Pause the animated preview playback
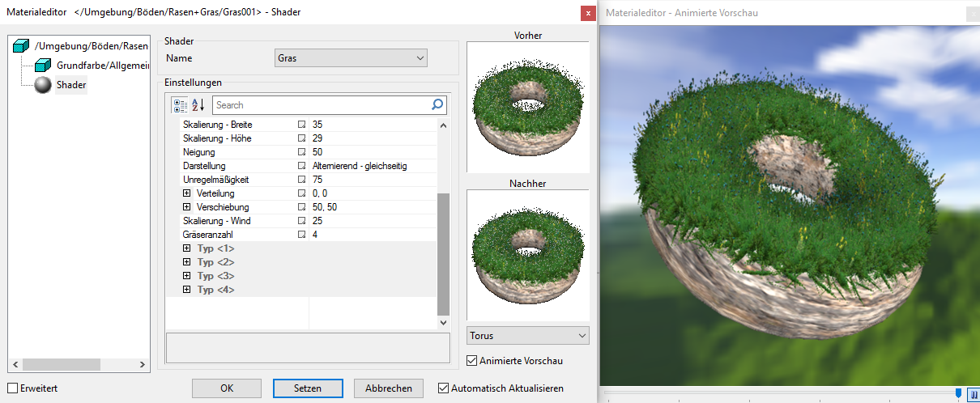Image resolution: width=980 pixels, height=403 pixels. click(974, 394)
